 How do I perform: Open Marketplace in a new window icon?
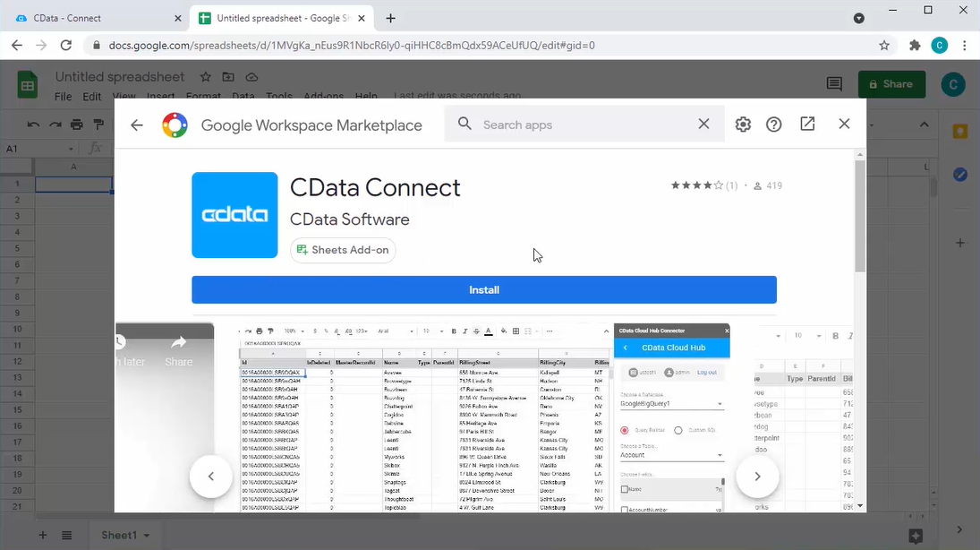click(806, 124)
